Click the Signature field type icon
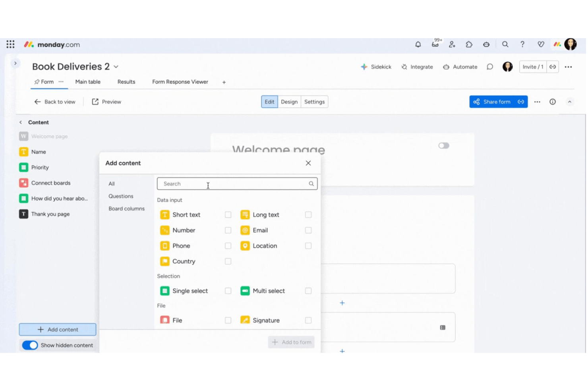 pos(245,320)
